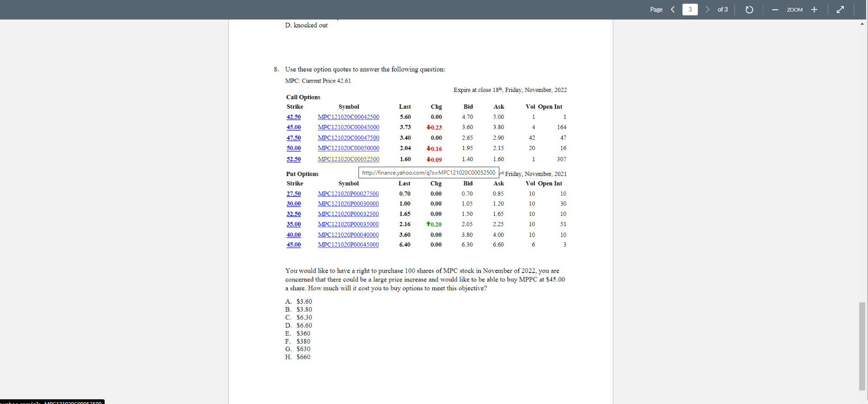Click Ask value 3.80 in calls
This screenshot has height=404, width=868.
click(x=498, y=127)
